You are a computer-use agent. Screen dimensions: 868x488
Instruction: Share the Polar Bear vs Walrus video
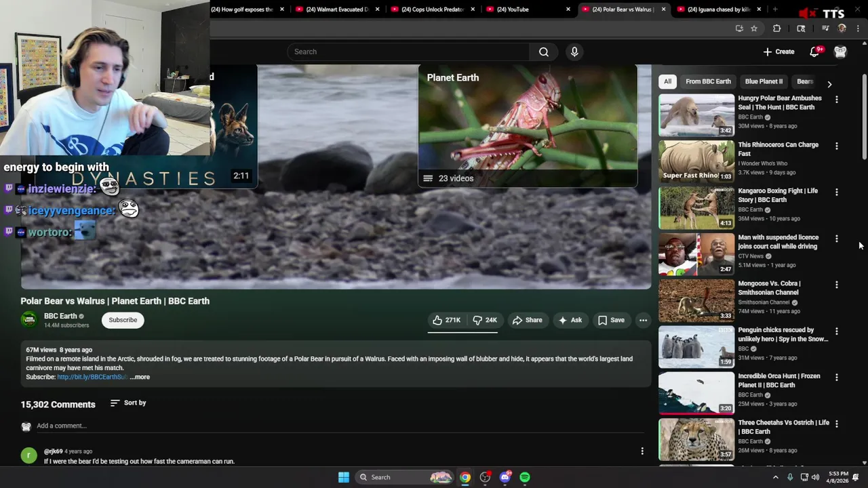(528, 320)
